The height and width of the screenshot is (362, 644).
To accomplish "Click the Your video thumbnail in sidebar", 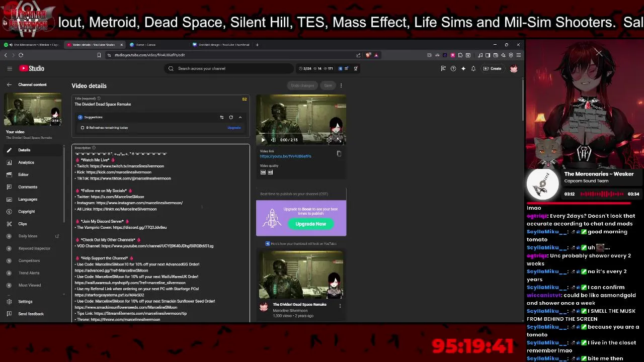I will tap(32, 110).
